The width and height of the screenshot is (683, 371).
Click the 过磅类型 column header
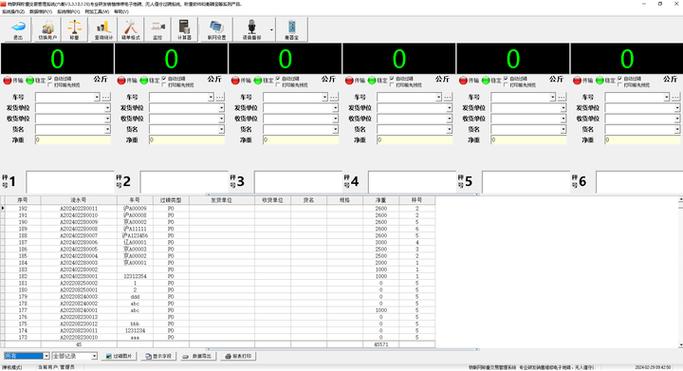(x=171, y=200)
